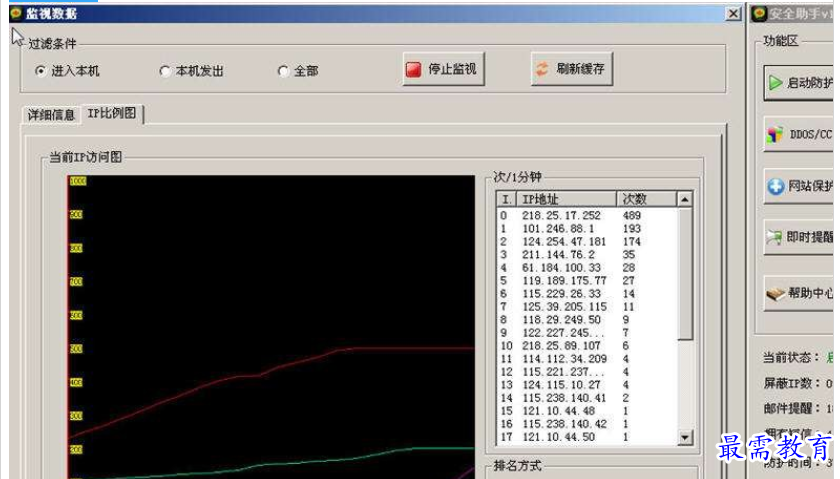Screen dimensions: 840x479
Task: Click the 1000 label on chart axis
Action: [78, 181]
